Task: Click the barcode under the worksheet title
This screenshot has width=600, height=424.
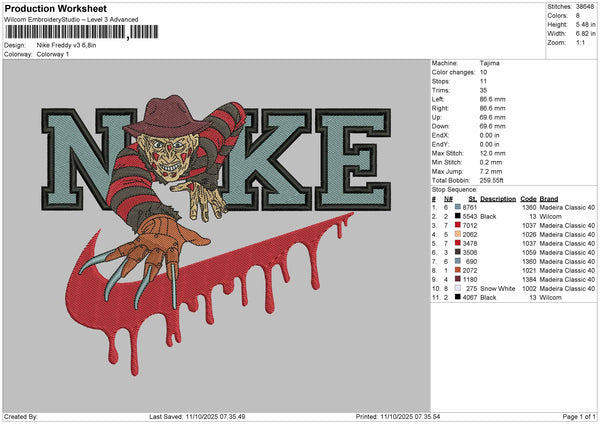Action: (82, 32)
